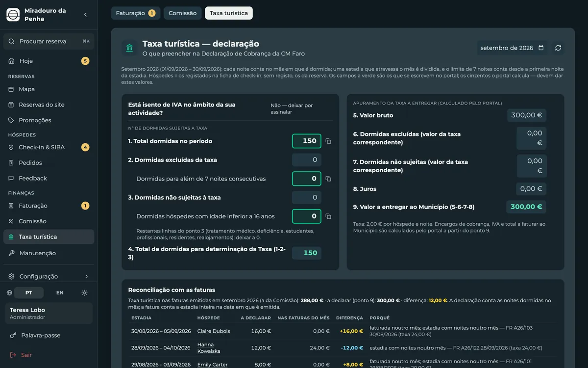Open Reservas do site
Viewport: 588px width, 368px height.
49,105
